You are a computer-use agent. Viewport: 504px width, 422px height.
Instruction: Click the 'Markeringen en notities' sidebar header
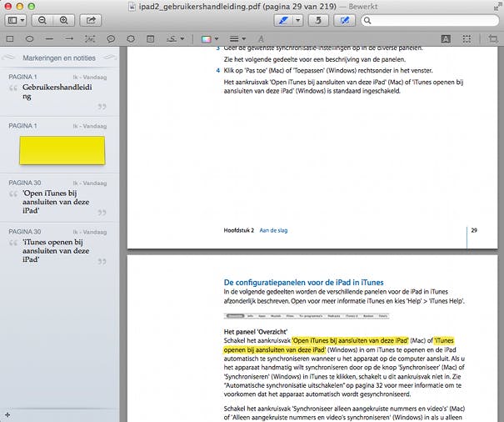pyautogui.click(x=59, y=58)
